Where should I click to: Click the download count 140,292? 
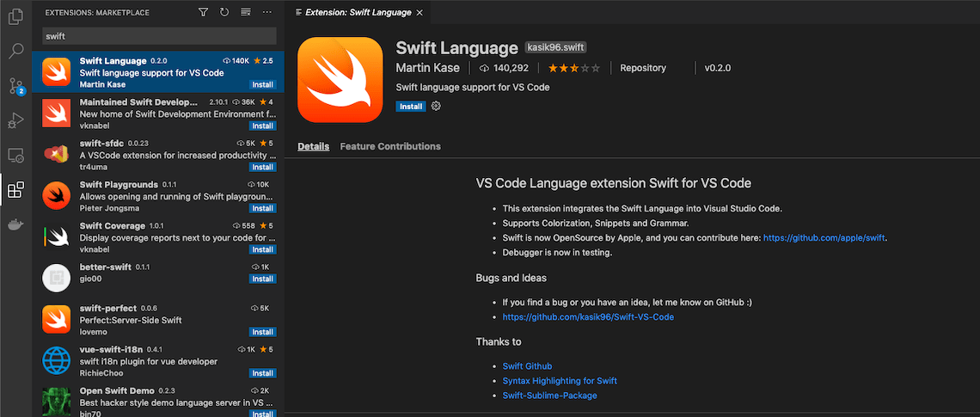point(505,68)
